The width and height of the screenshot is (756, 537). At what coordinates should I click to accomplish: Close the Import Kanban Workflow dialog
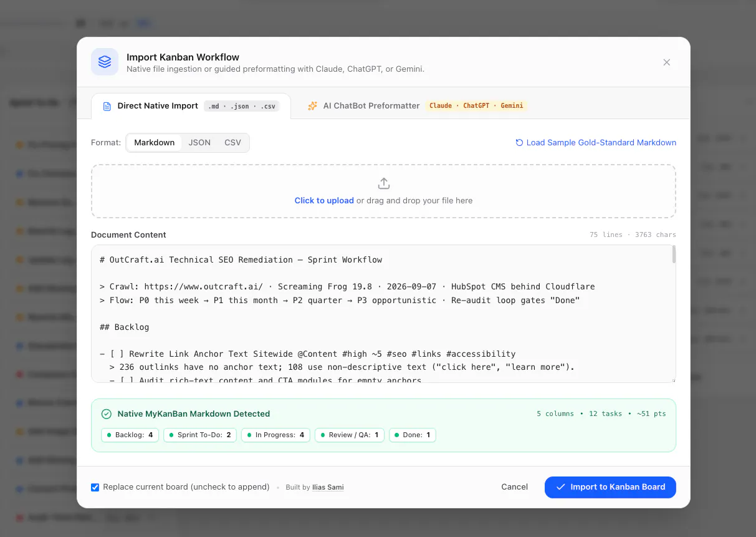(667, 62)
